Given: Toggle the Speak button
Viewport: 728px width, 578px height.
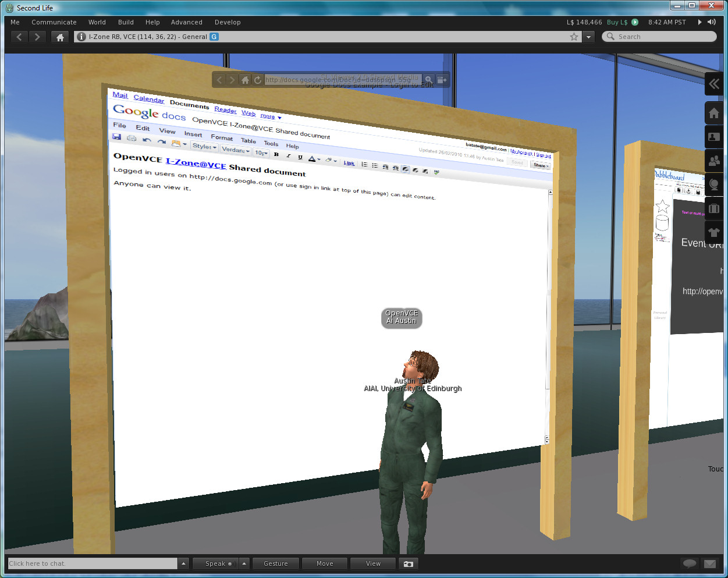Looking at the screenshot, I should coord(215,563).
